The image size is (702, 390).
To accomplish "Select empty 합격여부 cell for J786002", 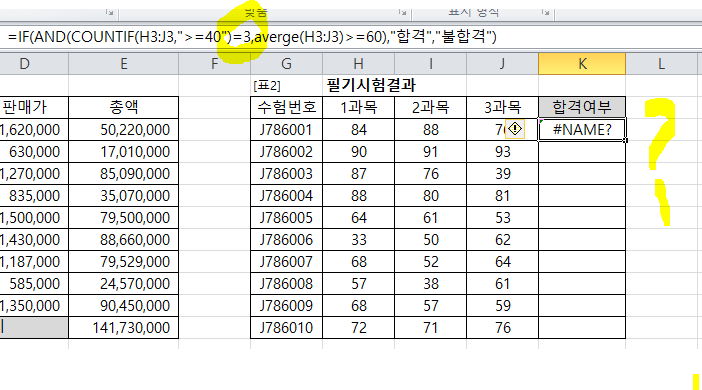I will coord(582,151).
